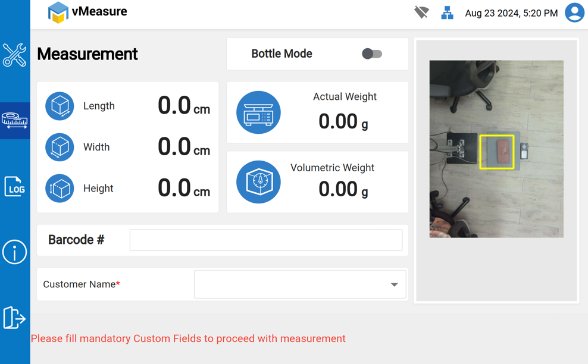The height and width of the screenshot is (364, 588).
Task: Click the vMeasure cube logo
Action: [58, 12]
